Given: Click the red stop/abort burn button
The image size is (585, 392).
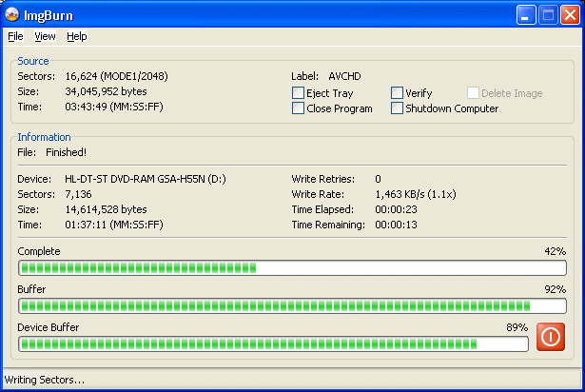Looking at the screenshot, I should pyautogui.click(x=551, y=337).
